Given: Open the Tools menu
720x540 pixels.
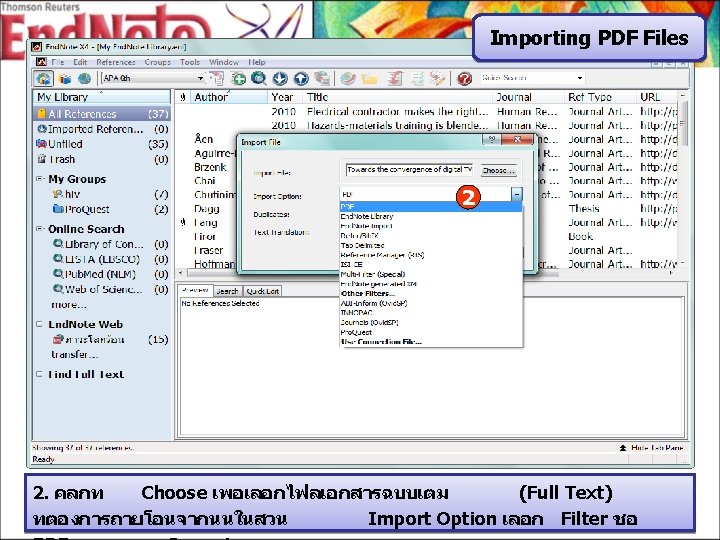Looking at the screenshot, I should 190,62.
